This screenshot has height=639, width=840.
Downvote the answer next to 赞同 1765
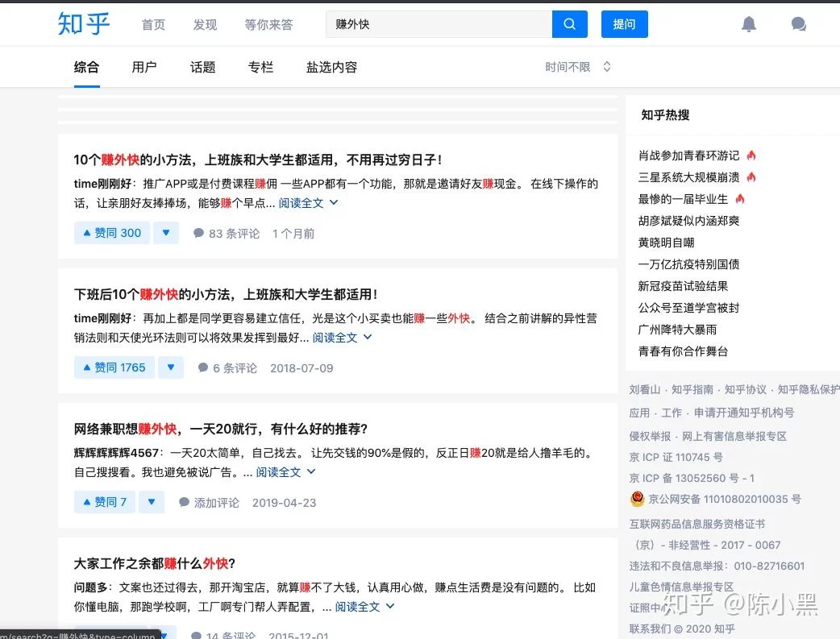(171, 368)
